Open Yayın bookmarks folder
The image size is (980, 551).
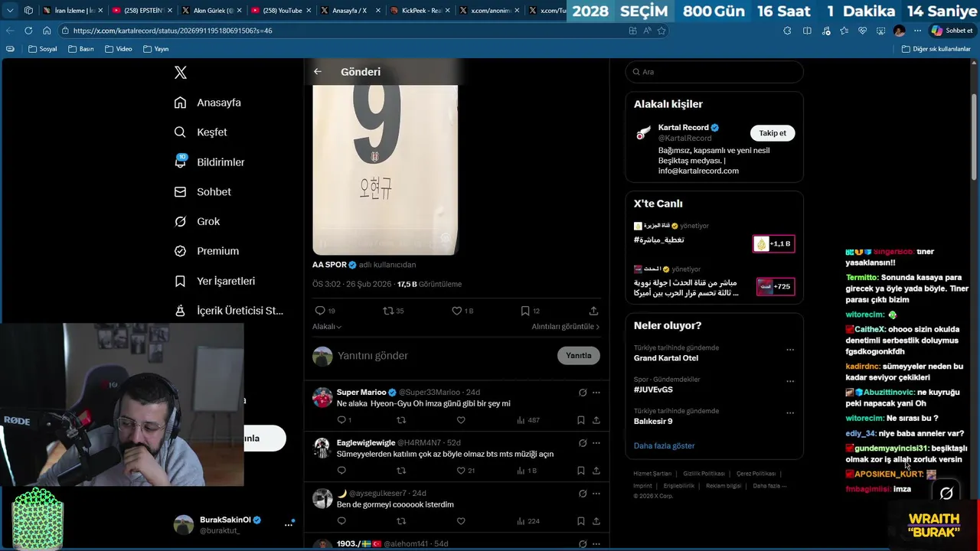click(x=155, y=49)
